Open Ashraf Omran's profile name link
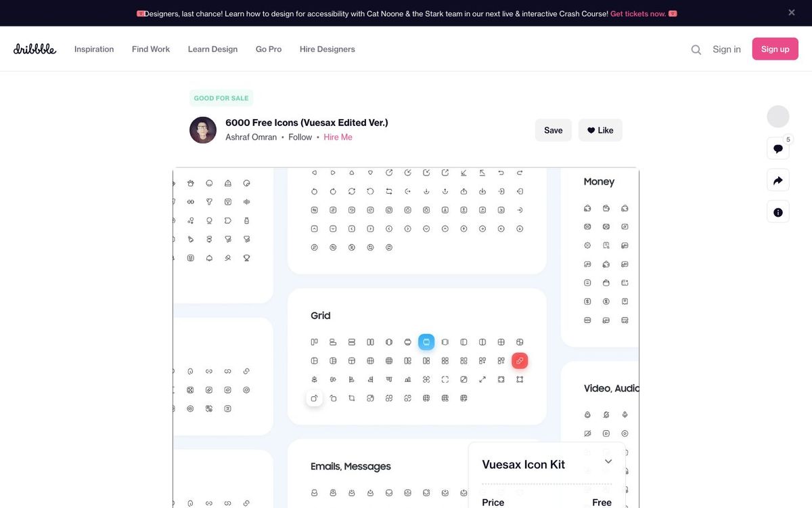This screenshot has height=508, width=812. pos(251,137)
